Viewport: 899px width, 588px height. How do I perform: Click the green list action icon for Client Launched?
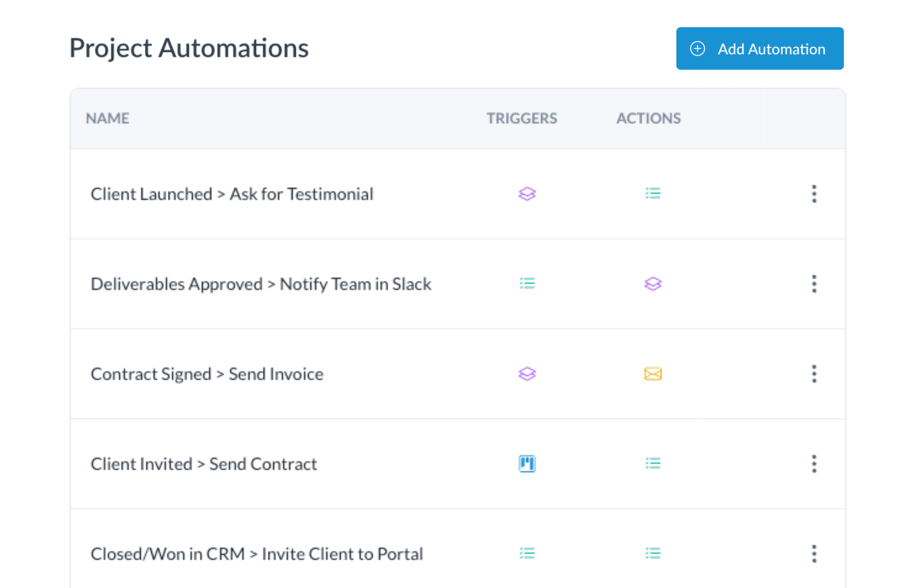click(x=653, y=193)
